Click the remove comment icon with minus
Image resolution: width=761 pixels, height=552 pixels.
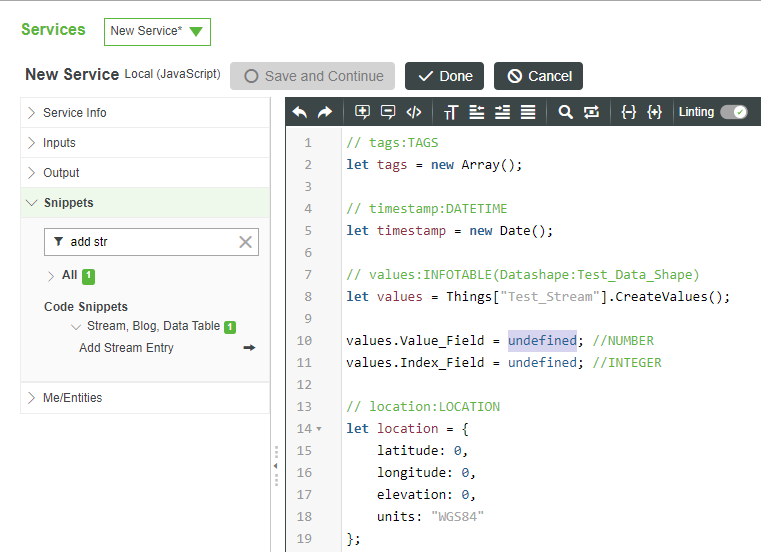388,112
